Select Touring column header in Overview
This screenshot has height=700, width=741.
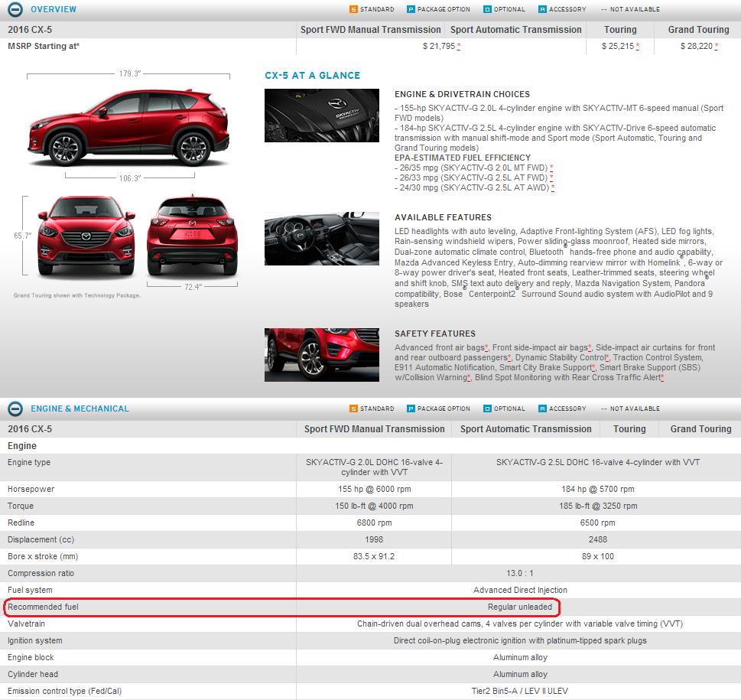point(620,30)
